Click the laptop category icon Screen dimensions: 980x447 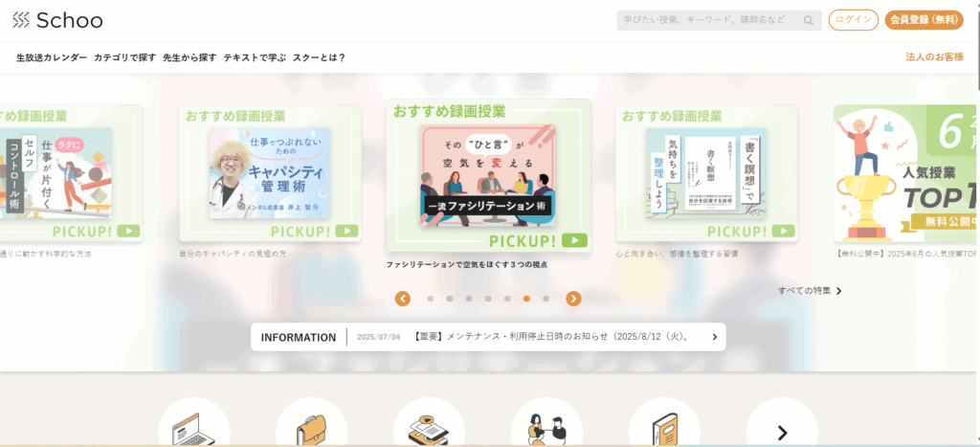point(193,423)
